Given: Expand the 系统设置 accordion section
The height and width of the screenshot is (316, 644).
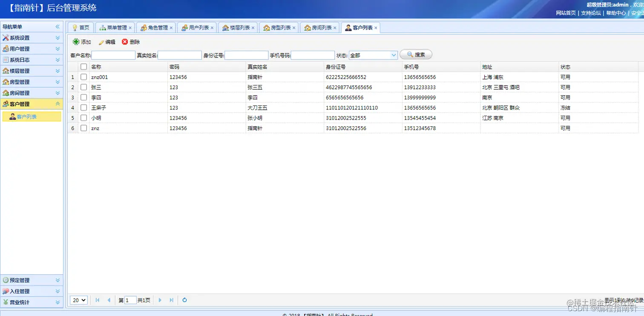Looking at the screenshot, I should click(57, 38).
